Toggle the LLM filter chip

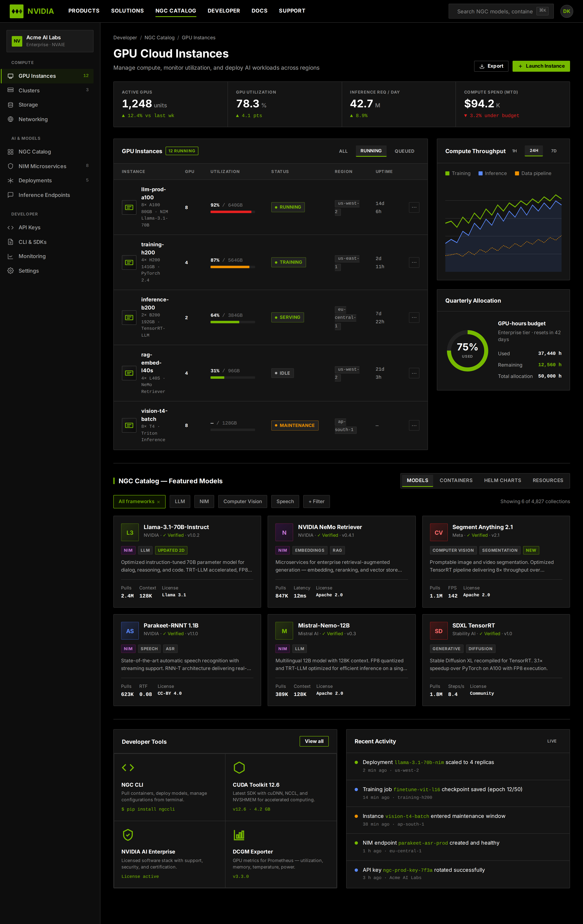point(180,501)
